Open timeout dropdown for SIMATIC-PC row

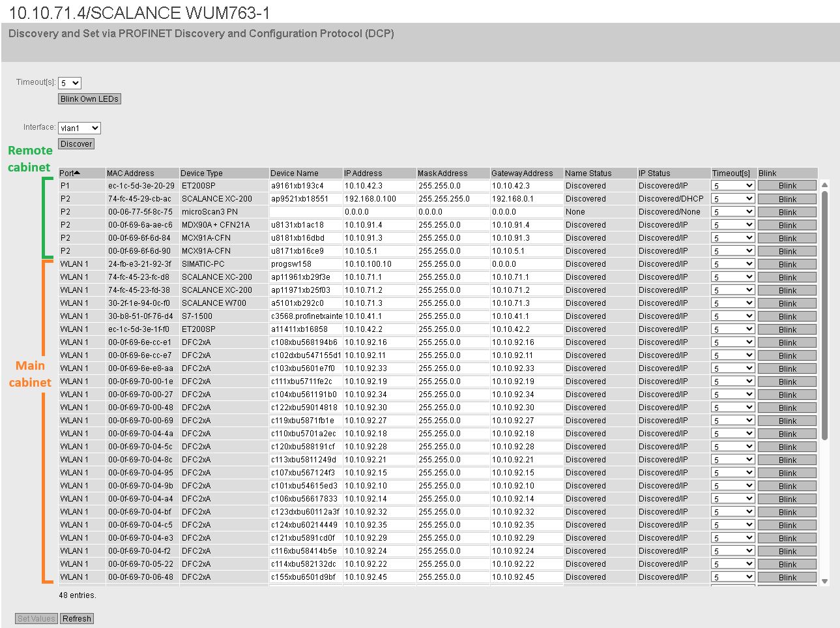(733, 264)
